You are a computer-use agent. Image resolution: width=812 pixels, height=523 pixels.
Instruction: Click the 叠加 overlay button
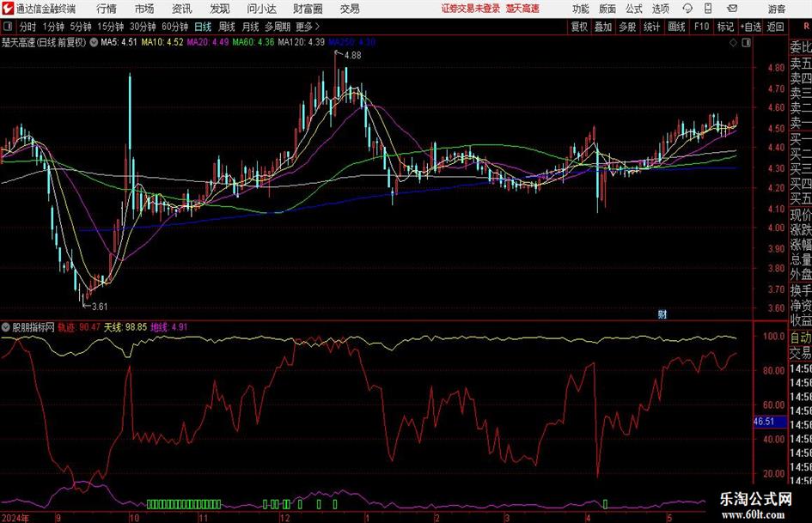pos(603,27)
